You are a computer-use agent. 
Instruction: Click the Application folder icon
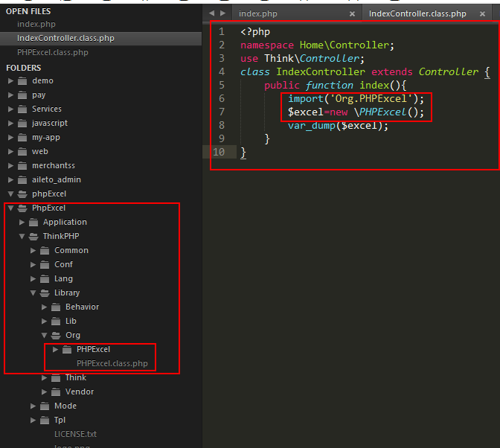tap(33, 223)
